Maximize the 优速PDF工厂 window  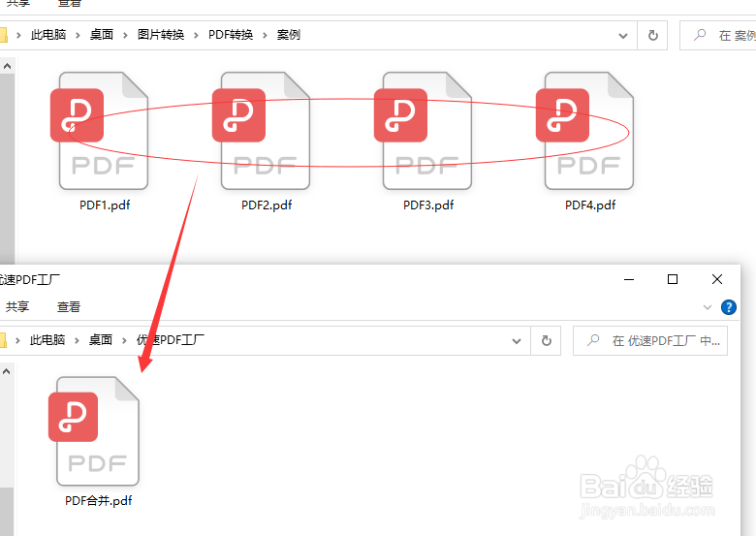673,279
